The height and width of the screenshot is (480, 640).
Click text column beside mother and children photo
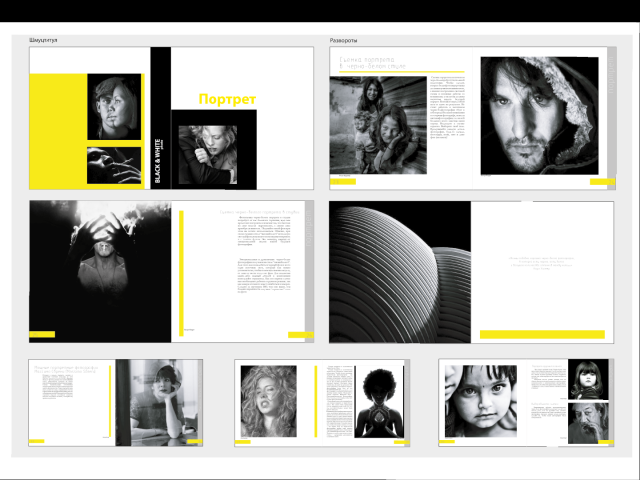point(448,107)
